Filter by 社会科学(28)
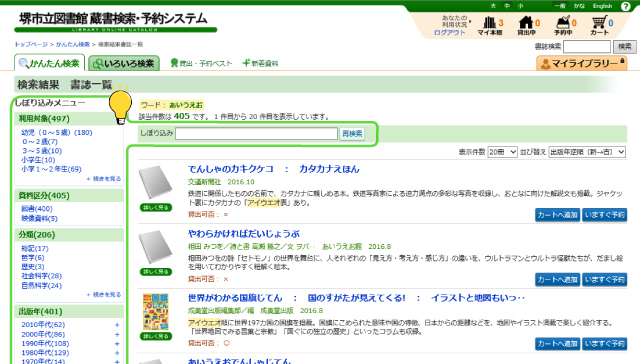The height and width of the screenshot is (364, 640). (42, 276)
